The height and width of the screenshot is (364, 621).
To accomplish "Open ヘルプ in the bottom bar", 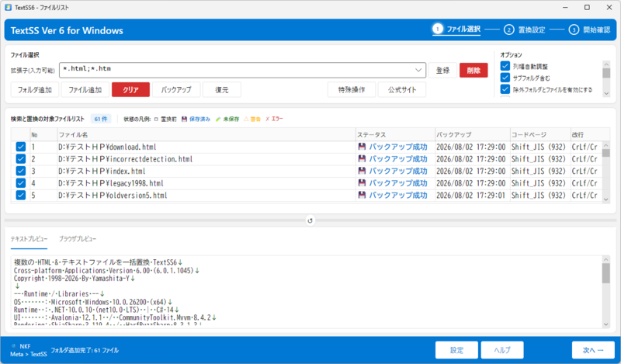I will pos(502,350).
